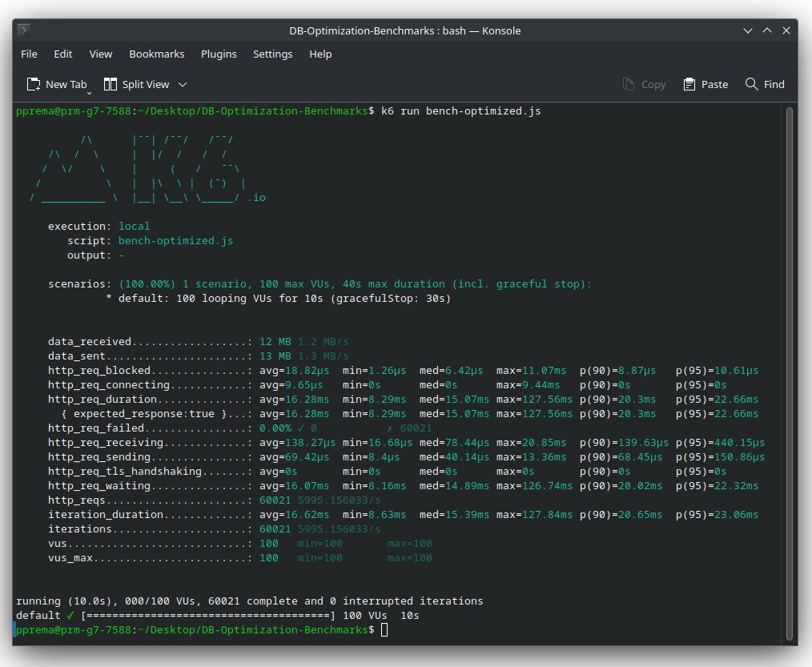Screen dimensions: 812x667
Task: Click 'iteration_duration' metric name
Action: (x=106, y=515)
